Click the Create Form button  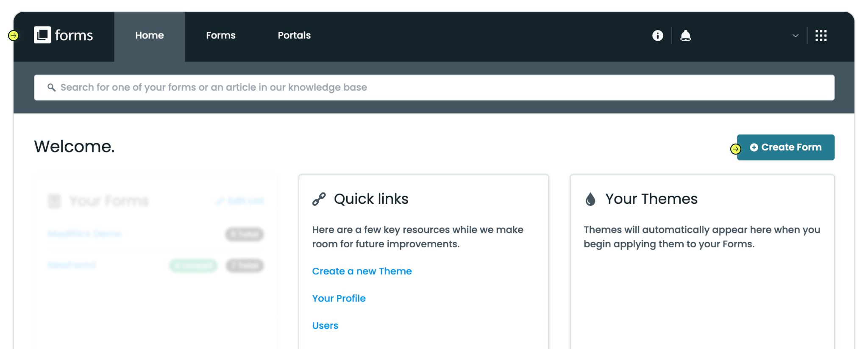click(x=785, y=147)
